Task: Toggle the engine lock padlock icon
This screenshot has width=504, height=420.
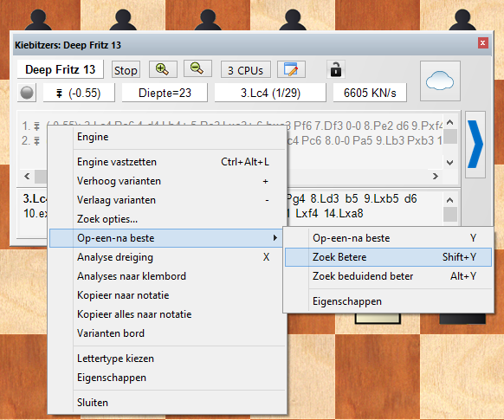Action: [336, 69]
